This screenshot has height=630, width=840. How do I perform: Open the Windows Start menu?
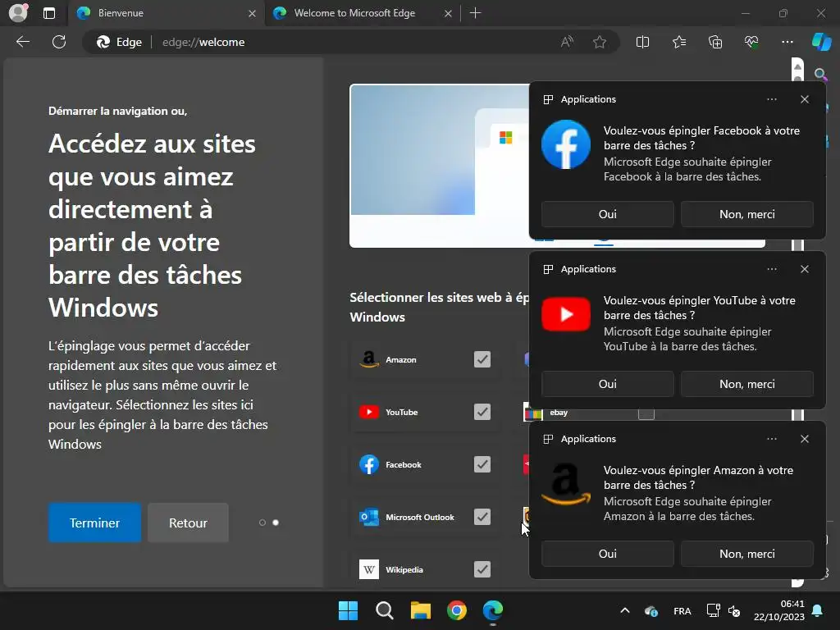(348, 610)
